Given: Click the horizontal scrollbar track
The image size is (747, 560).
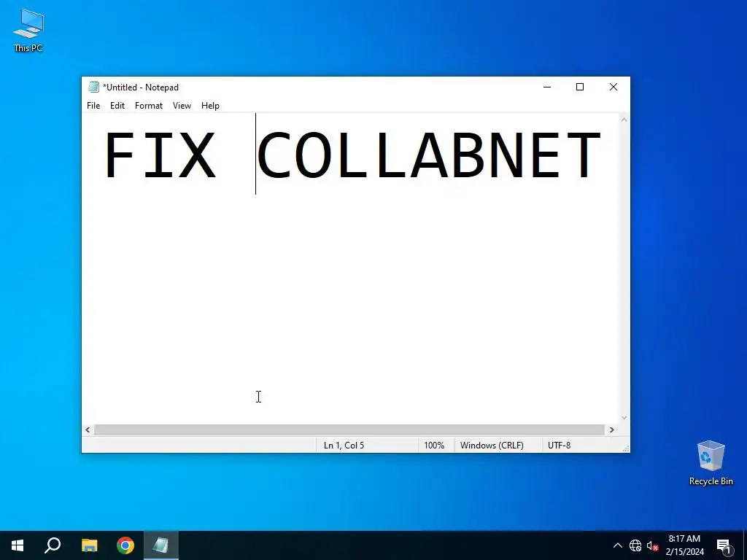Looking at the screenshot, I should tap(349, 430).
